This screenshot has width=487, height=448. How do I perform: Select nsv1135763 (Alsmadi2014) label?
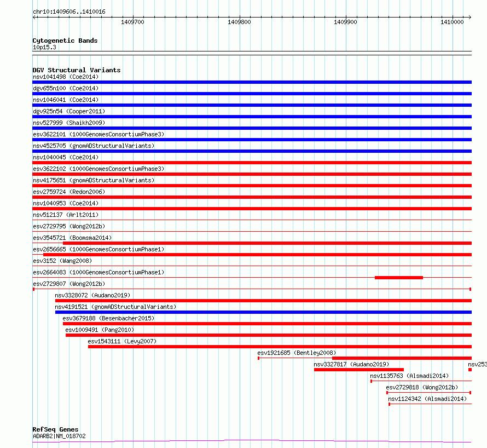(x=409, y=376)
